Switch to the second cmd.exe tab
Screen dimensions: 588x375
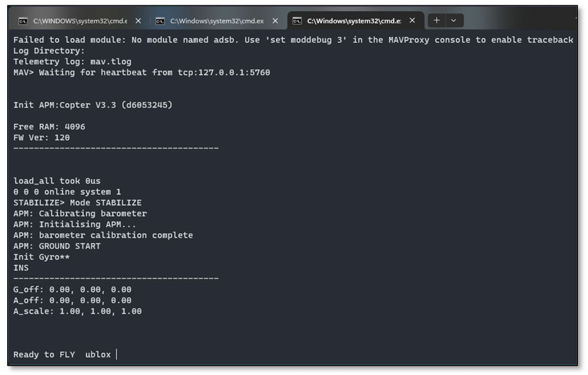coord(216,21)
